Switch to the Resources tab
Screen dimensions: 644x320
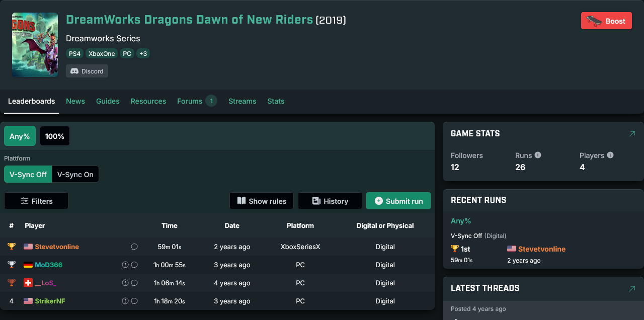coord(148,101)
